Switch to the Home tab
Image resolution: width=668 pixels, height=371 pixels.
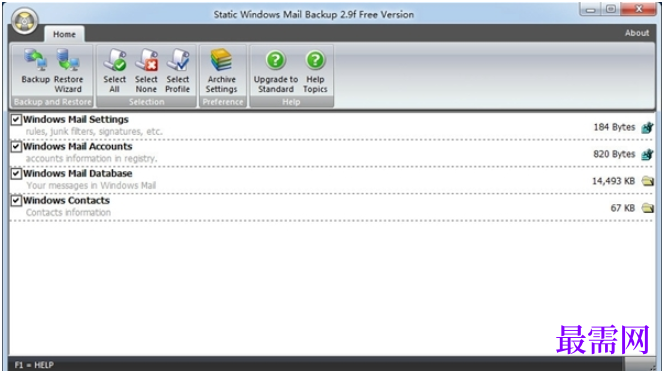64,34
